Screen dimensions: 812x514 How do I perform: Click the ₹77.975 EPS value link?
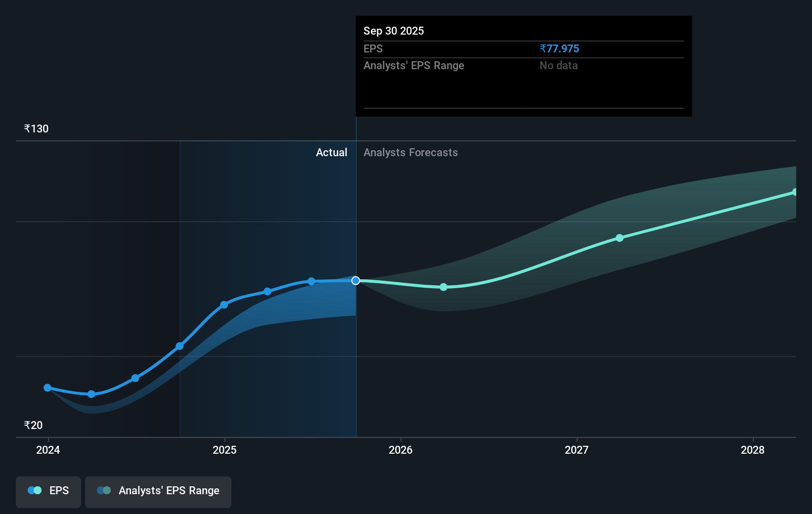(x=559, y=48)
